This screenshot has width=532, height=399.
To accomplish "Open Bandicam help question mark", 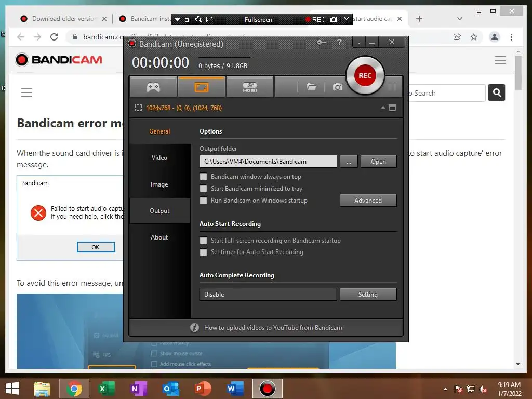I will point(339,42).
